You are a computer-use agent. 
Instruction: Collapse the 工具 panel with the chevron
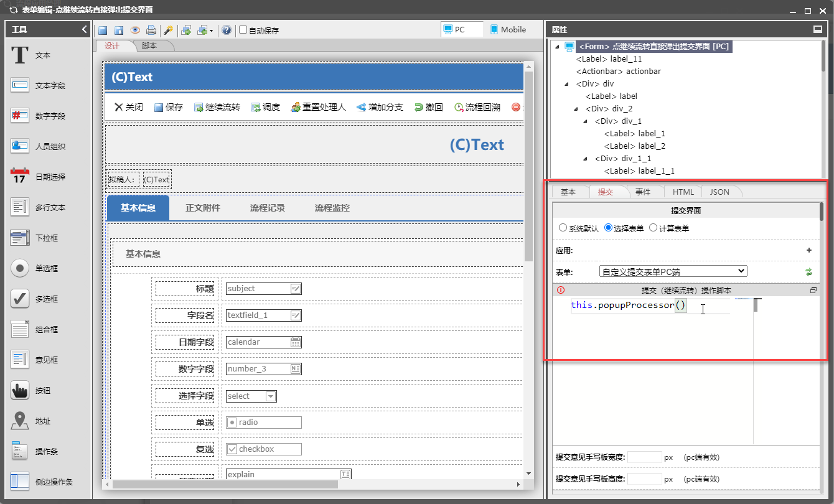tap(85, 29)
